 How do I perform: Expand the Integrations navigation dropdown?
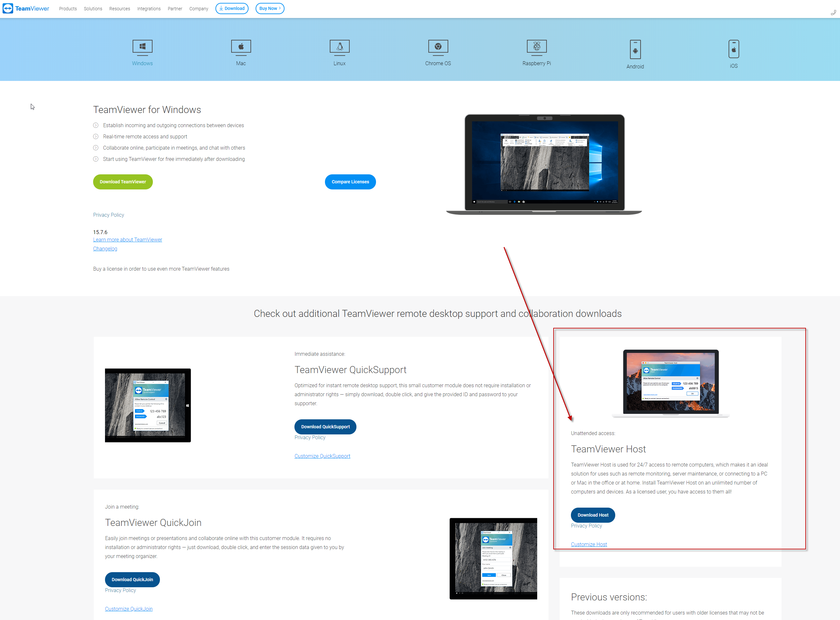pos(149,8)
